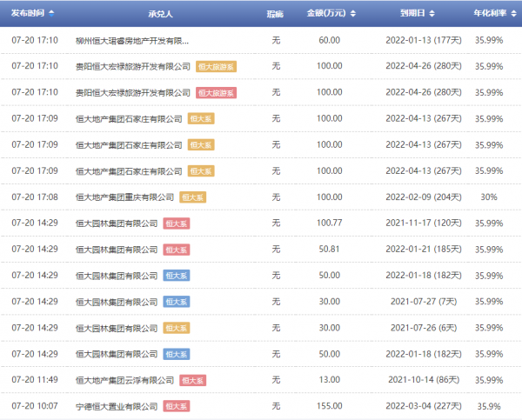Click the 恒大系 tag beside 恒大地产集团重庆有限公司
Screen dimensions: 522x420
(193, 197)
